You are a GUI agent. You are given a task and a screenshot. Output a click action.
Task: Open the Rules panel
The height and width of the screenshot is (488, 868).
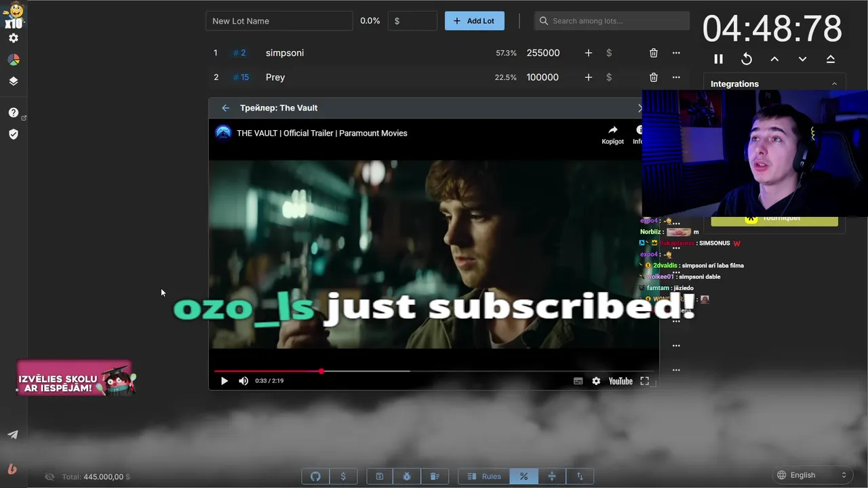(484, 476)
